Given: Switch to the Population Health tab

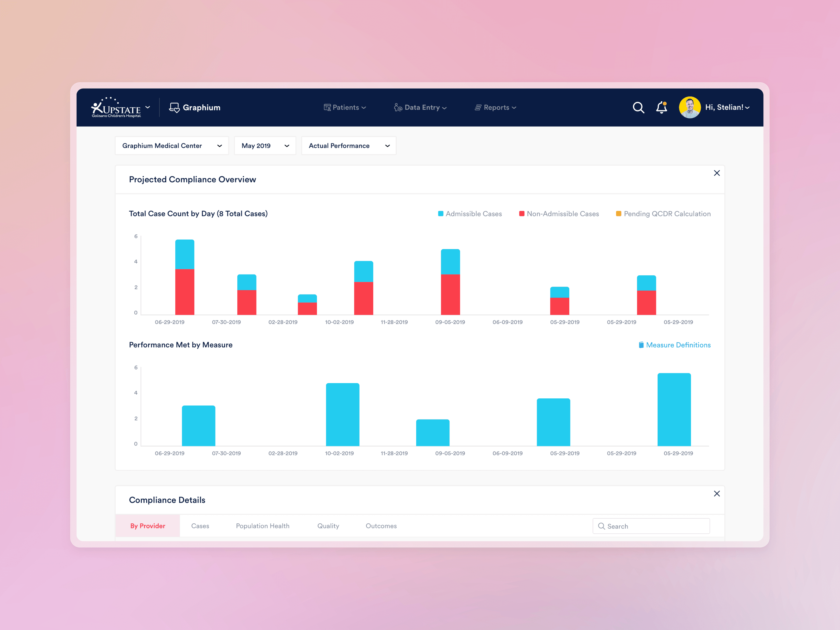Looking at the screenshot, I should tap(262, 526).
